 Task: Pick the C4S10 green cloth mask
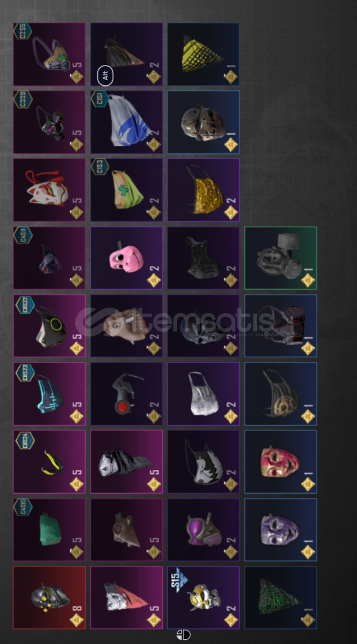click(x=49, y=530)
